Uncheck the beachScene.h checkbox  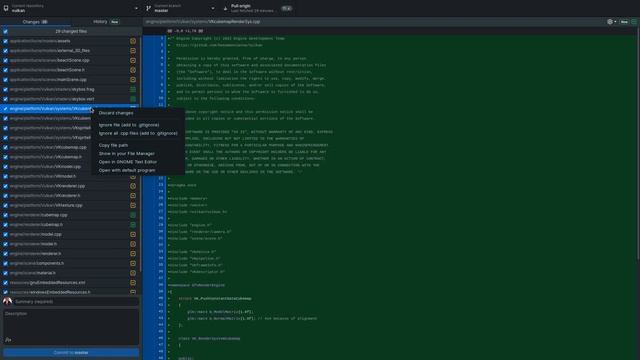click(5, 70)
